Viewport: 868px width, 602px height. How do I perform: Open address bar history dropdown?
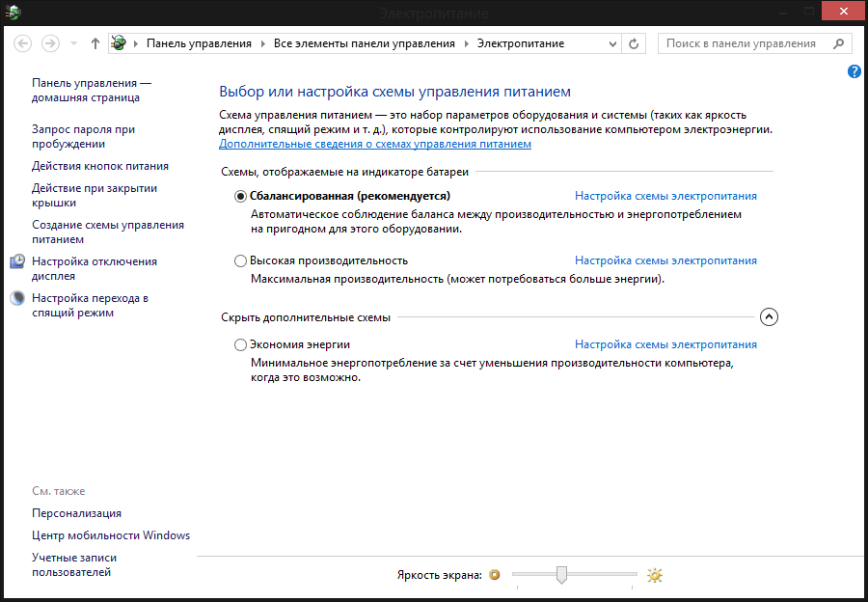coord(613,43)
